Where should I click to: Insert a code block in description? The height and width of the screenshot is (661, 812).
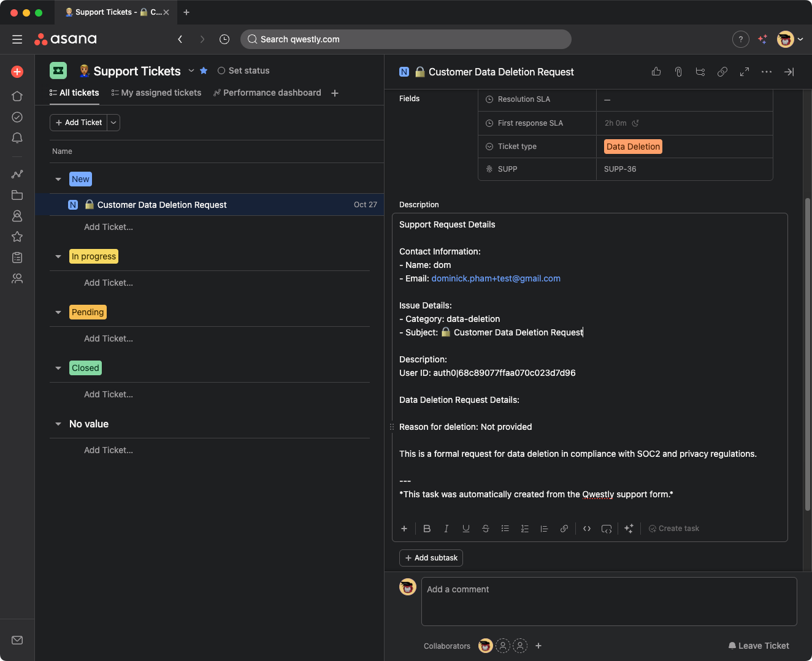[x=607, y=529]
